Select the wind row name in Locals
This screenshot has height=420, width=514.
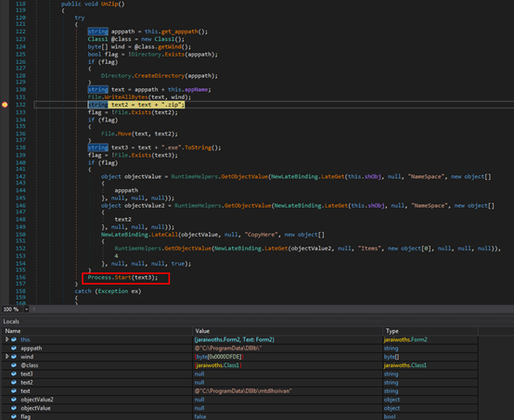(27, 356)
